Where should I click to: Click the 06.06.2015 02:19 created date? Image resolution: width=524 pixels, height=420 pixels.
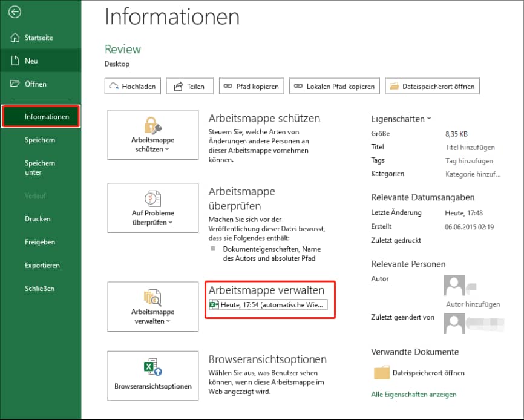click(x=469, y=227)
